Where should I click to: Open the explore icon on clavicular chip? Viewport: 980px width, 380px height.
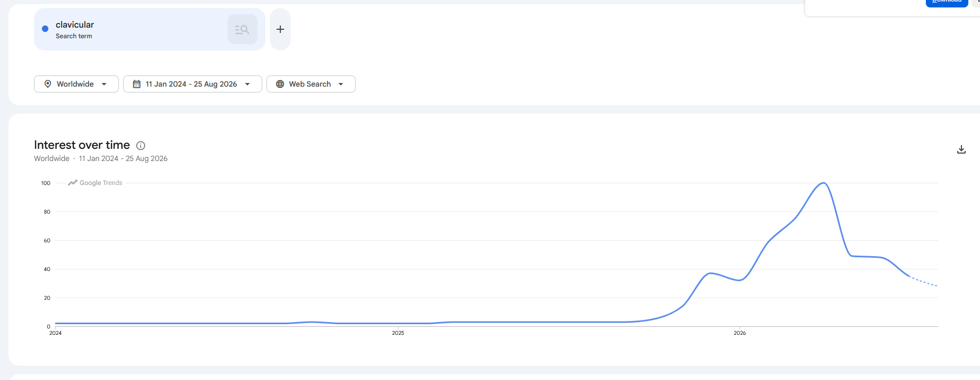pyautogui.click(x=243, y=29)
